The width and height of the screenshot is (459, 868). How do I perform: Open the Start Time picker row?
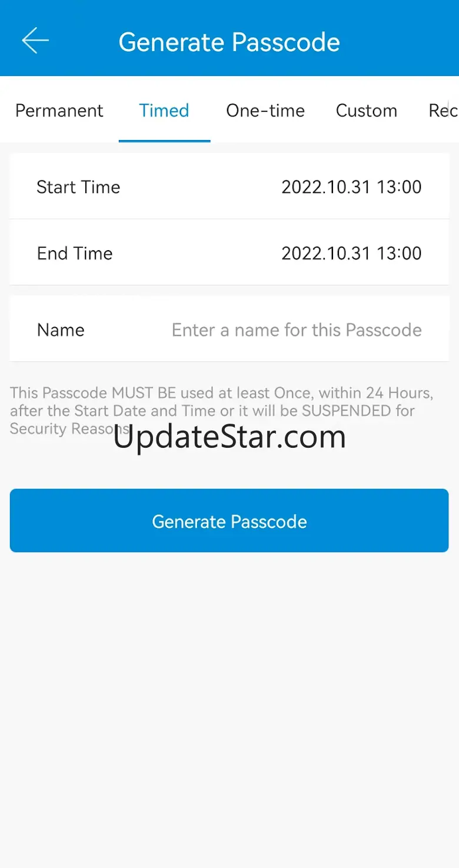(x=229, y=187)
